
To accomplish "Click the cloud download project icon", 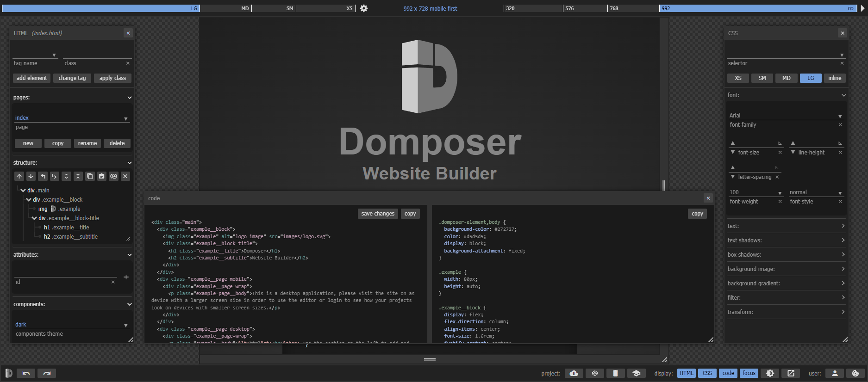I will coord(574,373).
